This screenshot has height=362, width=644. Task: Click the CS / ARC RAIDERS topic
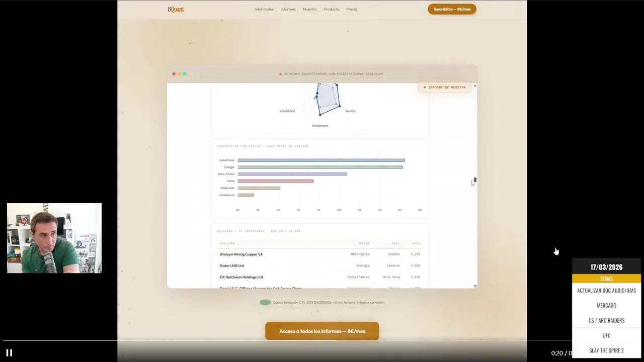click(606, 320)
